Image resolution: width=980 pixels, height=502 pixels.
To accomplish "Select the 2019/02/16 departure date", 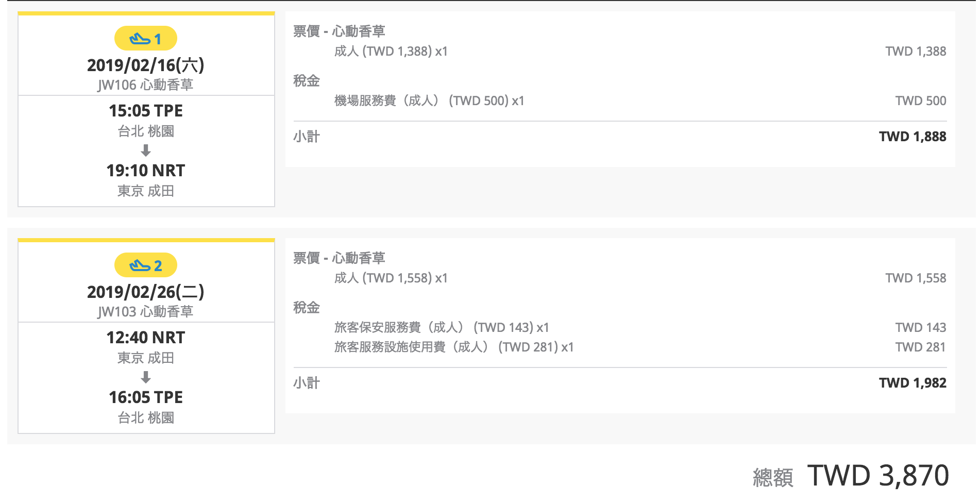I will (146, 65).
